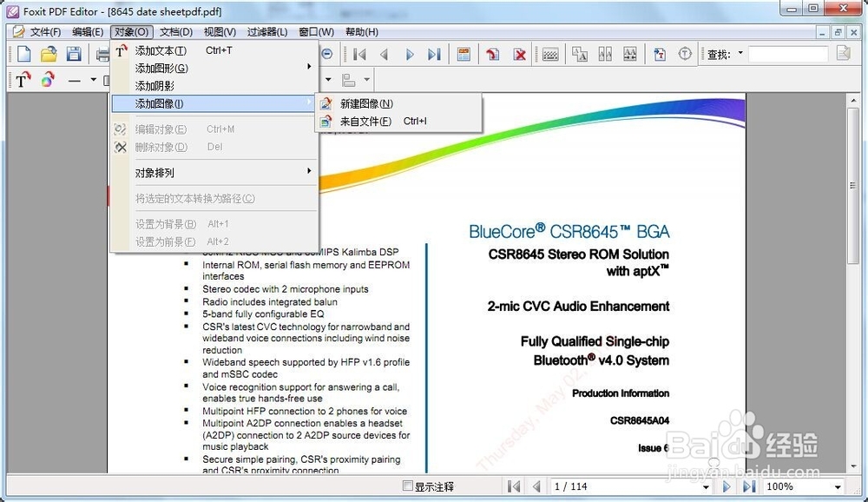
Task: Click status bar first page button
Action: 513,486
